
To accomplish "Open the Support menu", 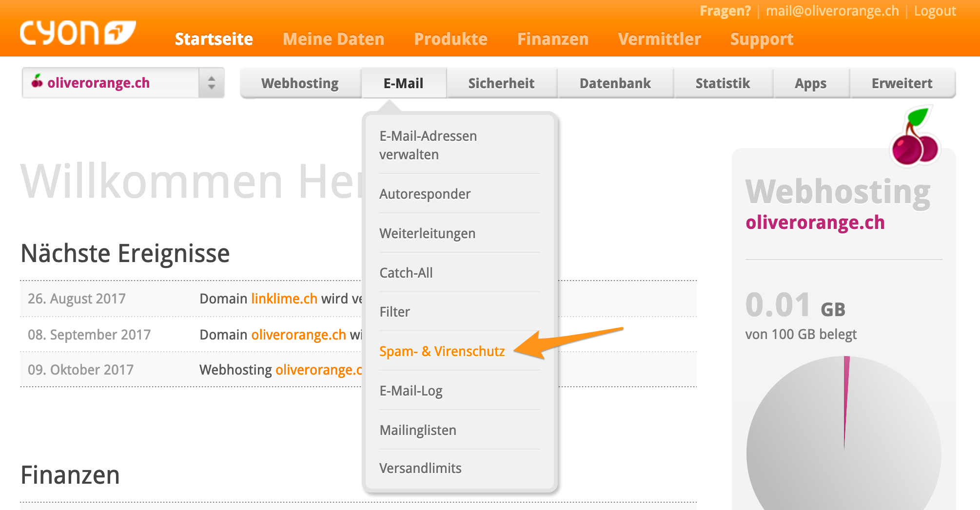I will pyautogui.click(x=762, y=39).
